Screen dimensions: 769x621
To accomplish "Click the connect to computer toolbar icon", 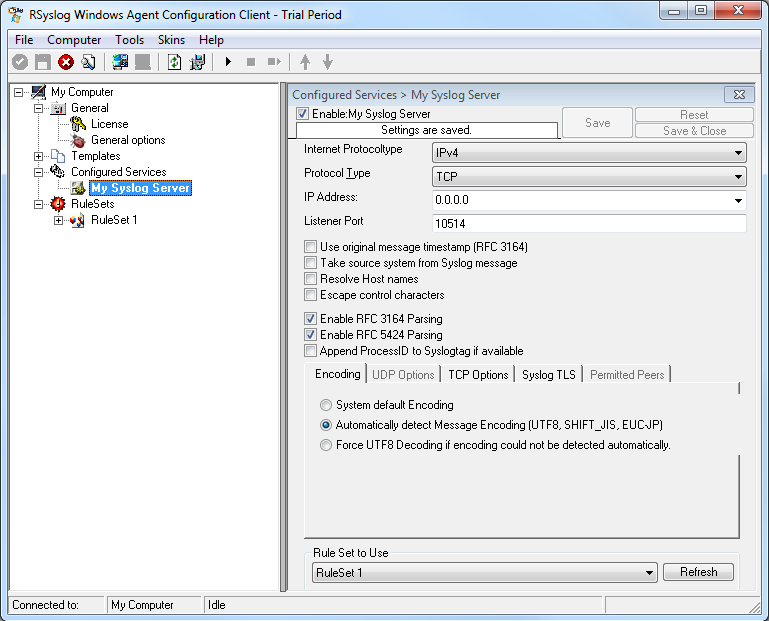I will click(120, 62).
